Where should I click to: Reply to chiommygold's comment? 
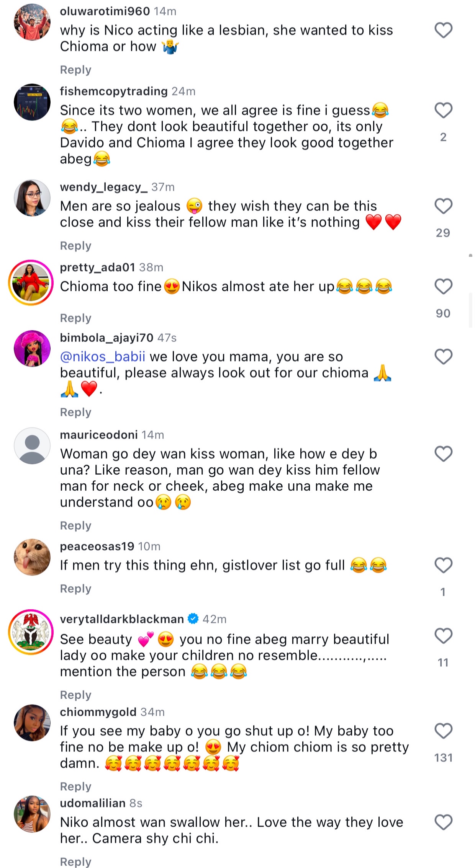tap(75, 786)
